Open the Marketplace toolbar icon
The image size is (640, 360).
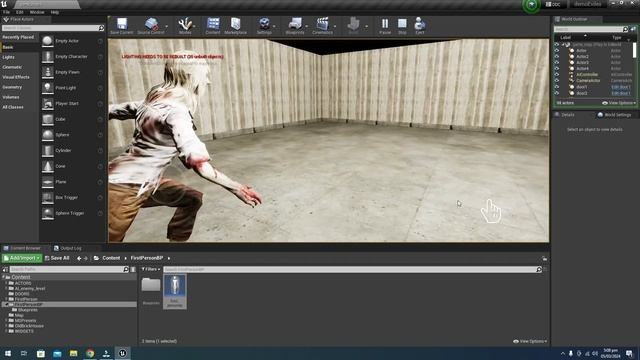point(236,26)
